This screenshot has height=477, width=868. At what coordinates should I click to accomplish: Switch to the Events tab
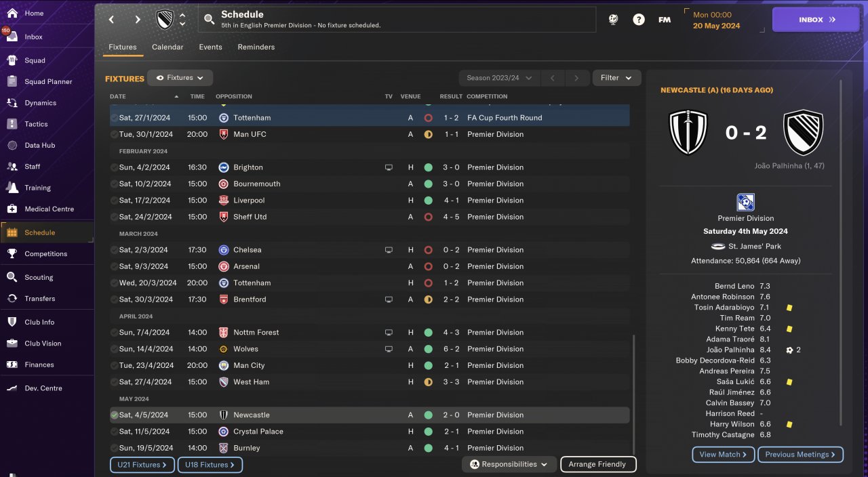tap(210, 47)
